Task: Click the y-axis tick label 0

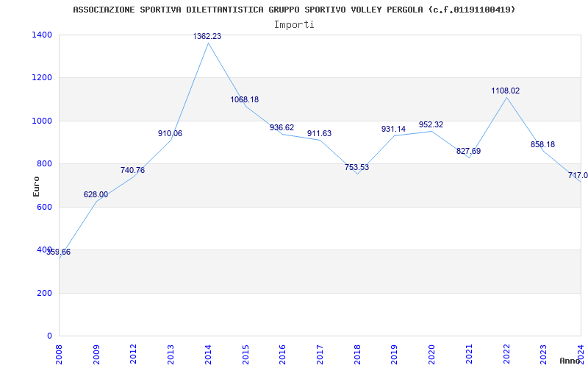Action: tap(49, 336)
